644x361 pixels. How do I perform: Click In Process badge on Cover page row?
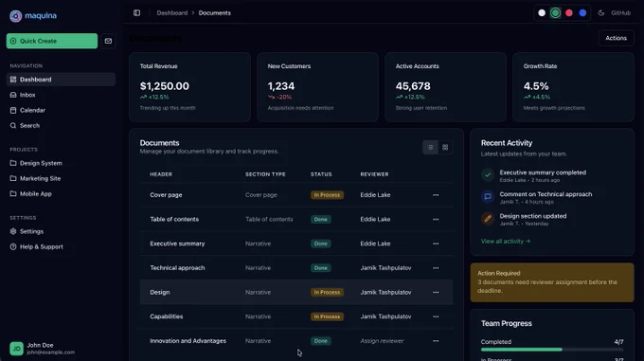pos(327,195)
